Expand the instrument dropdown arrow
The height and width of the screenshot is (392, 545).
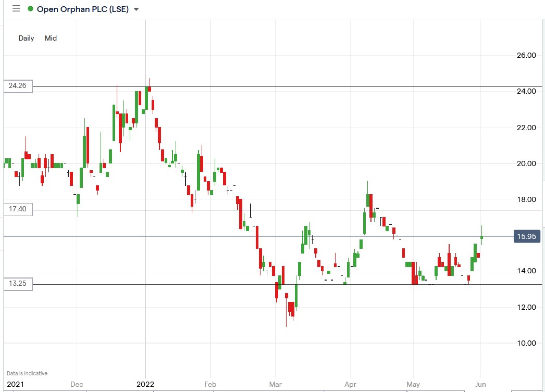(x=137, y=9)
